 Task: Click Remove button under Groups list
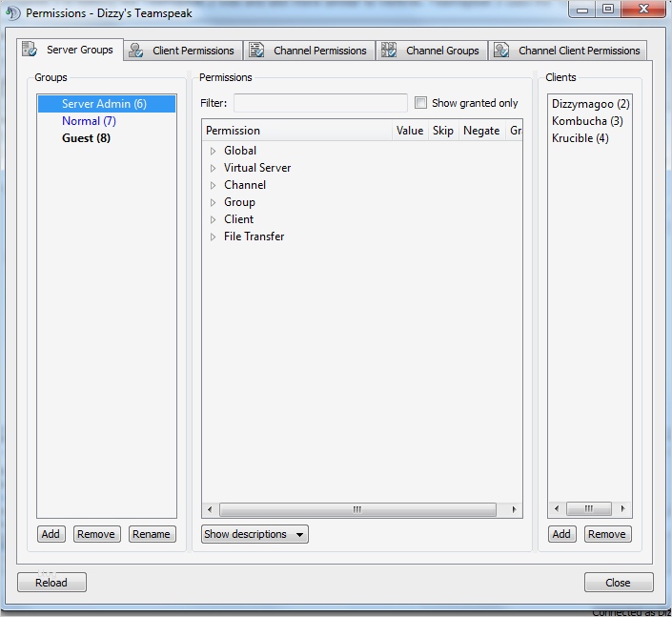[96, 534]
